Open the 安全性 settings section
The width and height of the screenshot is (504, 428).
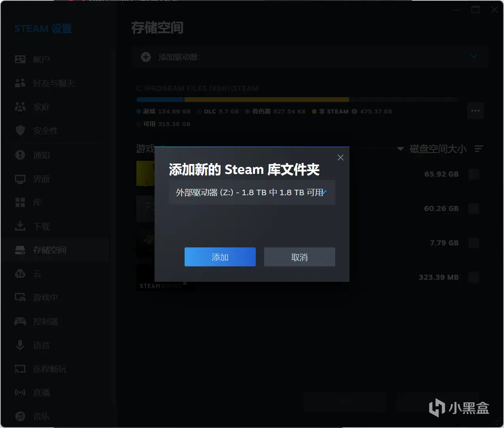[55, 130]
